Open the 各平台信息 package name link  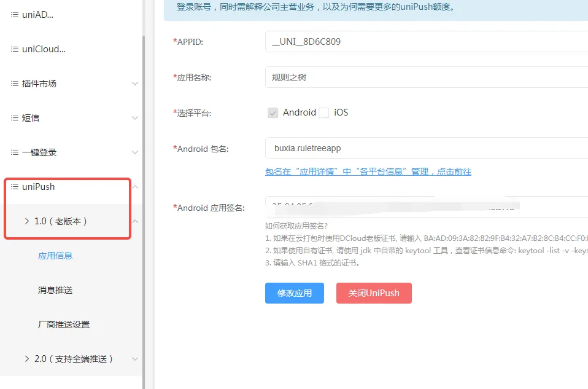point(368,171)
